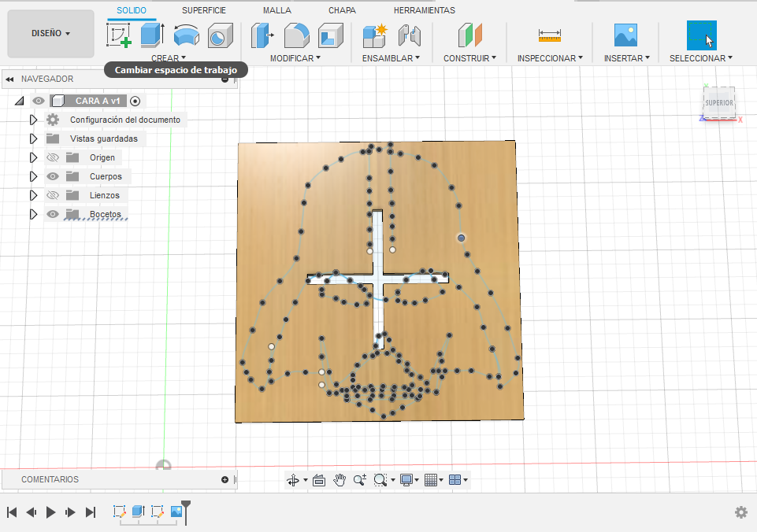Show the Origen folder via eye icon

pyautogui.click(x=53, y=157)
